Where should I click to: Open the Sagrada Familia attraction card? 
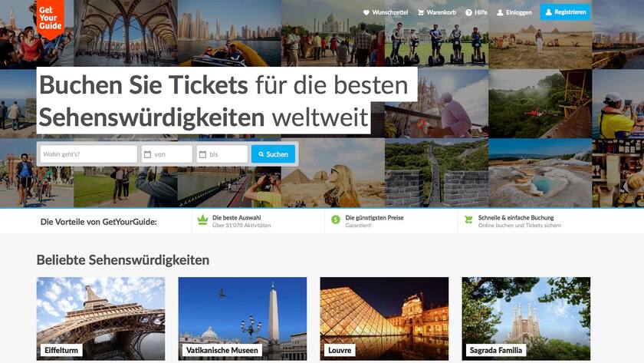(x=526, y=318)
